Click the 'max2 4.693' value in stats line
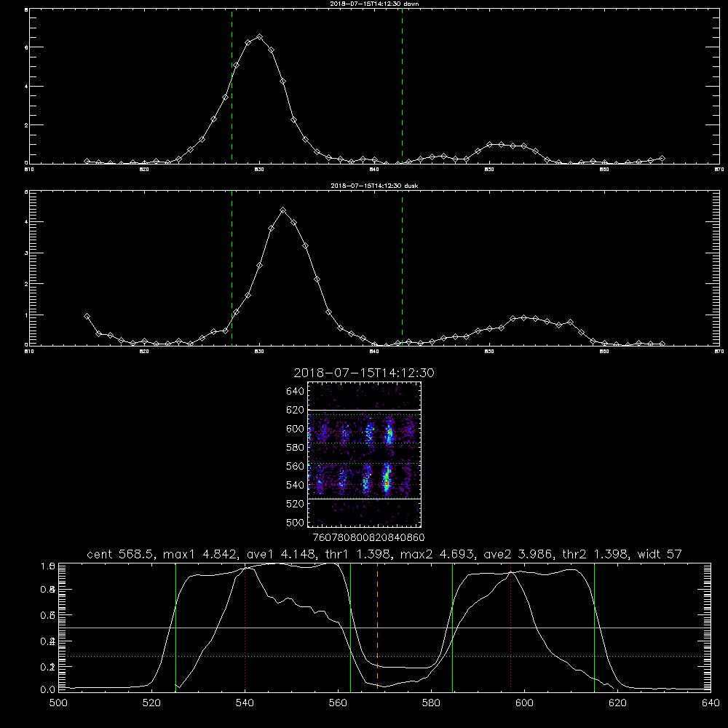 coord(437,554)
